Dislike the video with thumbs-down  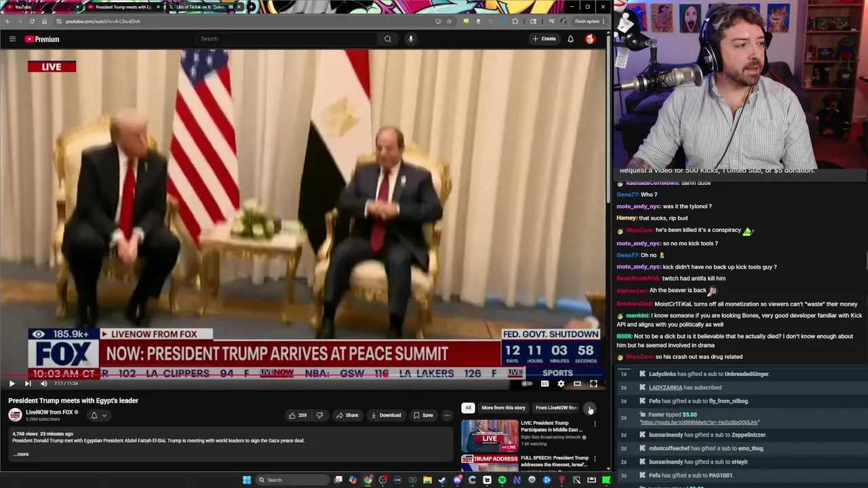point(319,415)
